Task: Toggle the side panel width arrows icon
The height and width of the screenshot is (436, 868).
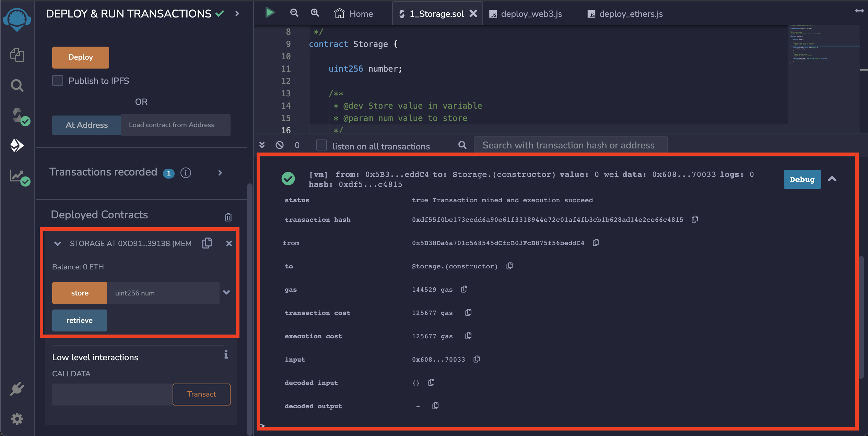Action: tap(859, 11)
